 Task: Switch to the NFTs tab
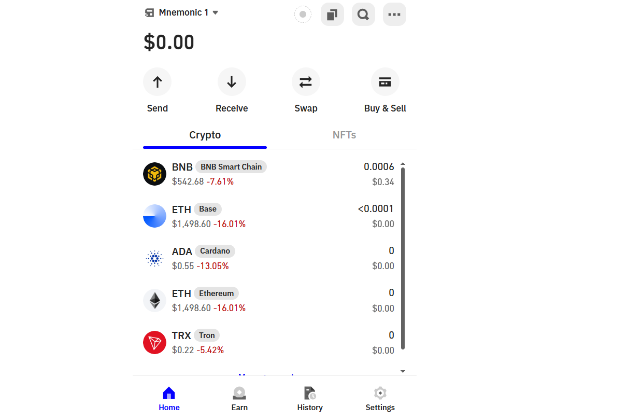click(x=344, y=134)
